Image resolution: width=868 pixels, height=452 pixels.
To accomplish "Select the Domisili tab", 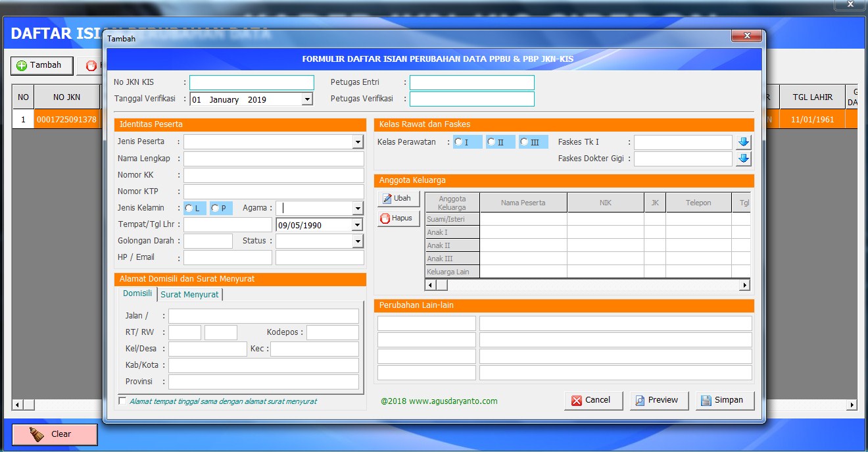I will tap(136, 293).
